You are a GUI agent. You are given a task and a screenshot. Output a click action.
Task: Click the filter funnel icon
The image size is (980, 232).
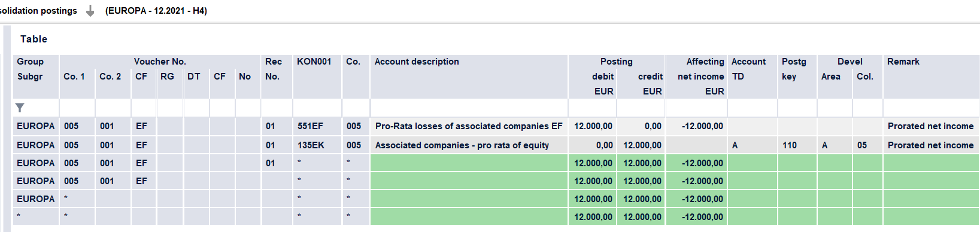pyautogui.click(x=20, y=108)
